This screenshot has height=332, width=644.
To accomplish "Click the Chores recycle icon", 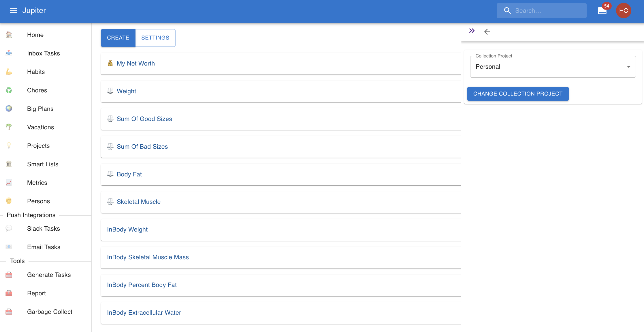I will point(9,90).
